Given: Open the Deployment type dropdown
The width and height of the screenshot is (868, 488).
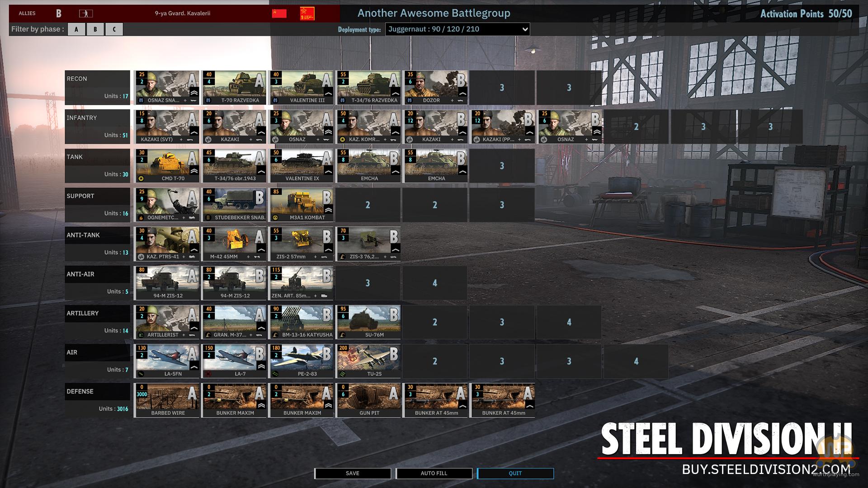Looking at the screenshot, I should (457, 29).
